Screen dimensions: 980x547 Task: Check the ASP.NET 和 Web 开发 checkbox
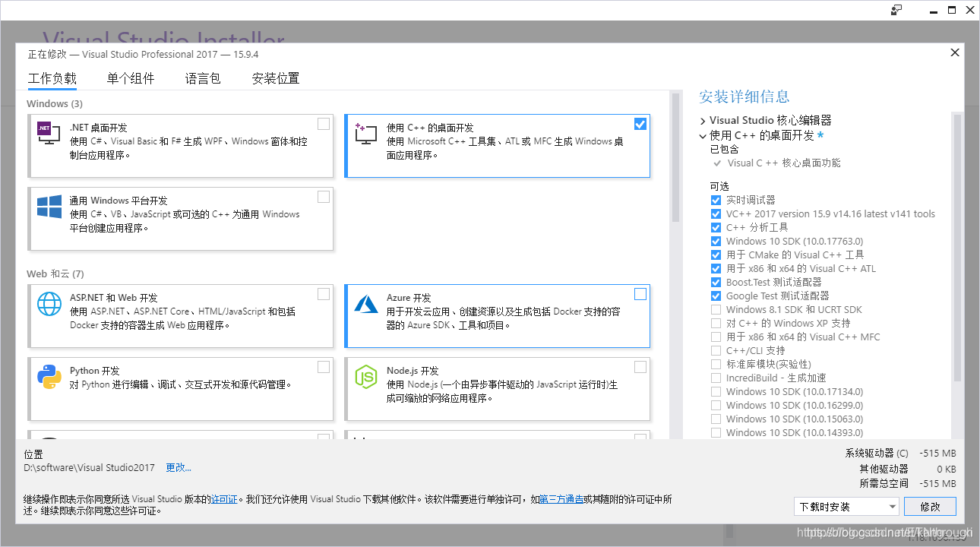point(324,294)
